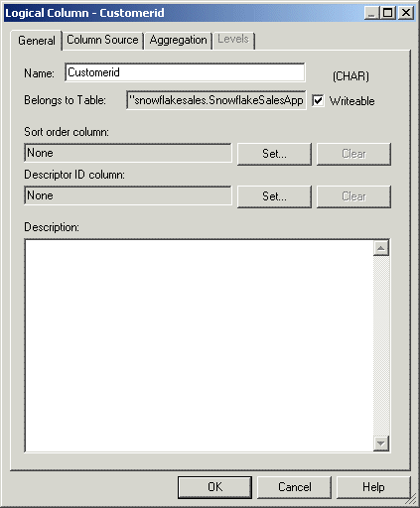Image resolution: width=420 pixels, height=508 pixels.
Task: Toggle the Writeable checkbox
Action: (x=318, y=100)
